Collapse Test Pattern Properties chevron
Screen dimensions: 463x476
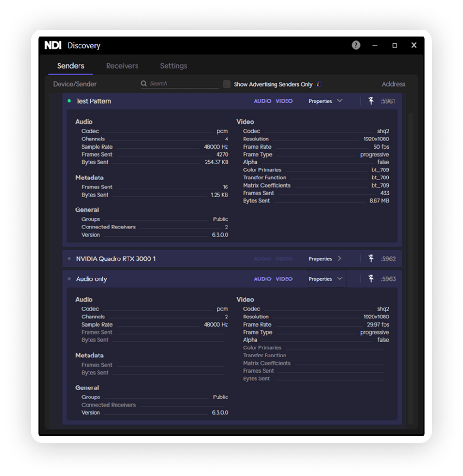coord(339,101)
